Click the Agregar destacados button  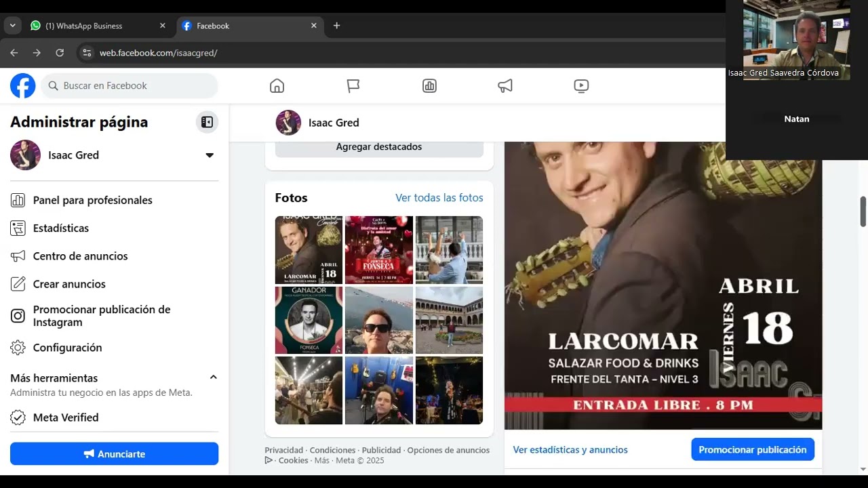coord(379,147)
